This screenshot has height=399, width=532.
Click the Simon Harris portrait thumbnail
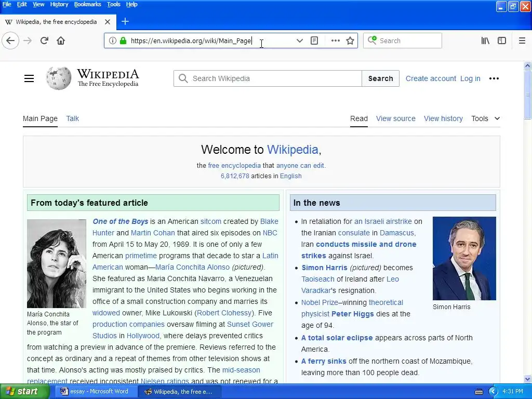pos(464,259)
